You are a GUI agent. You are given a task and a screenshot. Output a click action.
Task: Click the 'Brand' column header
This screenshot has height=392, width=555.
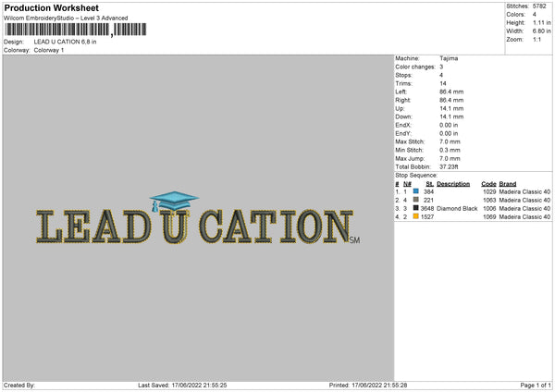pyautogui.click(x=508, y=184)
